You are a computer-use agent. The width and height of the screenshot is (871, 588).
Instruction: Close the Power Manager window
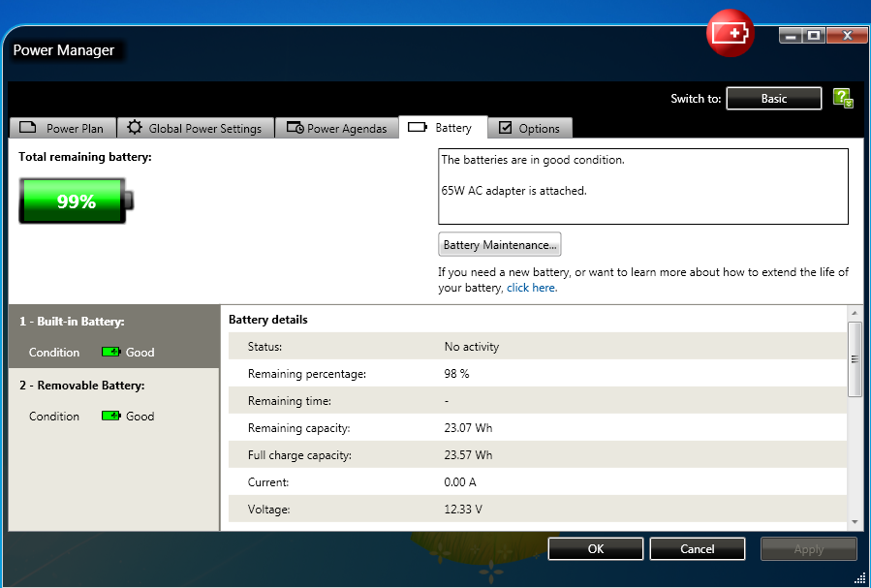847,36
